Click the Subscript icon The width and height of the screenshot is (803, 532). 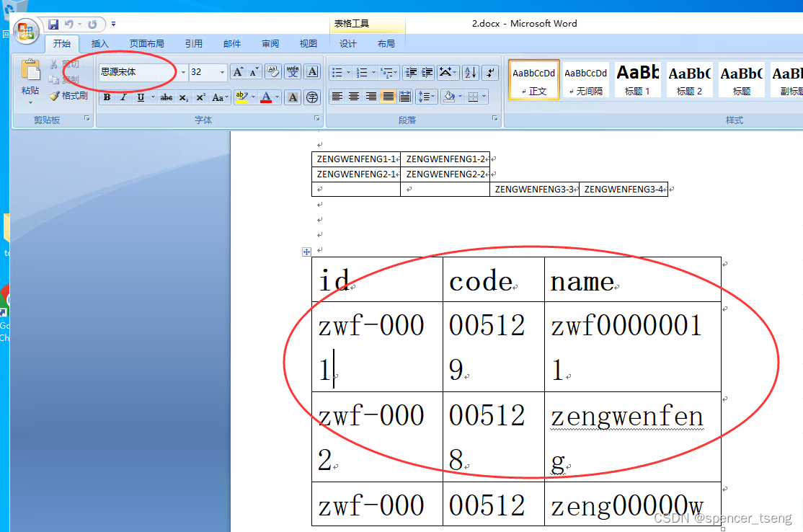pyautogui.click(x=182, y=97)
